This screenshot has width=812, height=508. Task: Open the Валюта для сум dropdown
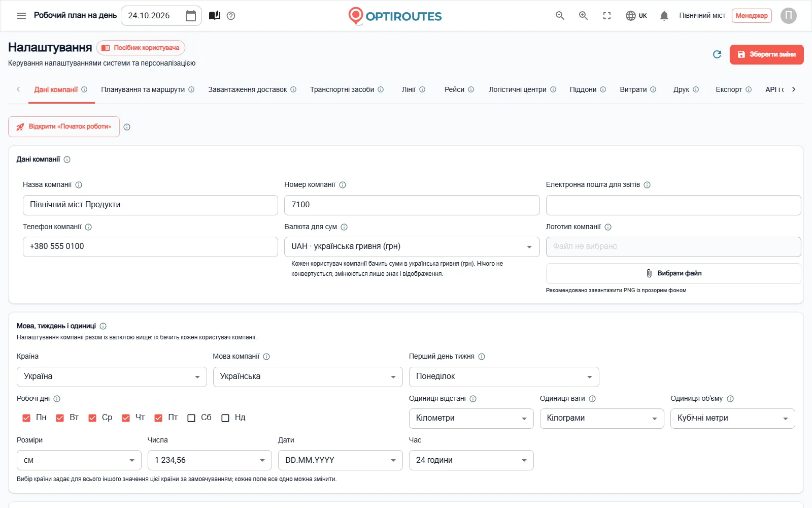[x=412, y=247]
